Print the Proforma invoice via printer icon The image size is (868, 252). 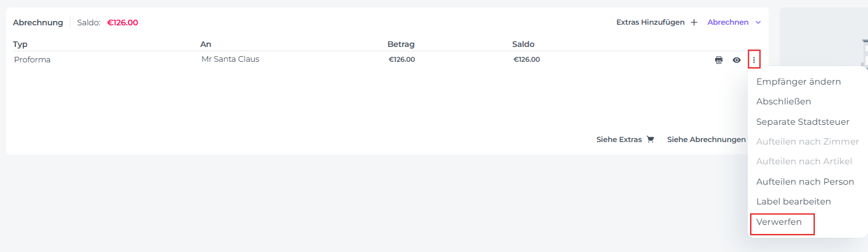(x=719, y=60)
